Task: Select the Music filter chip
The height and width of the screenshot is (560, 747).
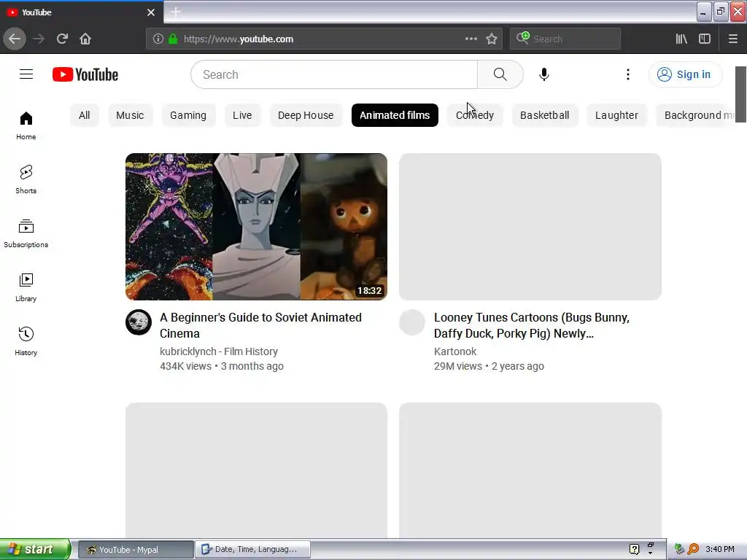Action: (130, 115)
